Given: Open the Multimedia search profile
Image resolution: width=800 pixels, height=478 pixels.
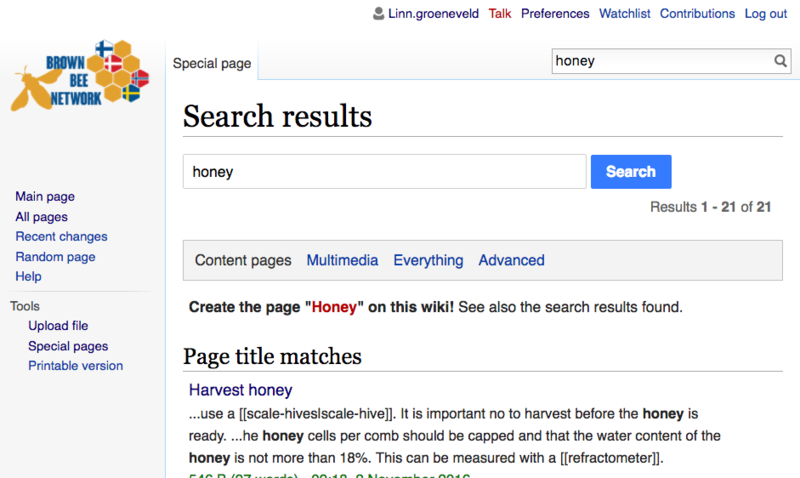Looking at the screenshot, I should (342, 260).
